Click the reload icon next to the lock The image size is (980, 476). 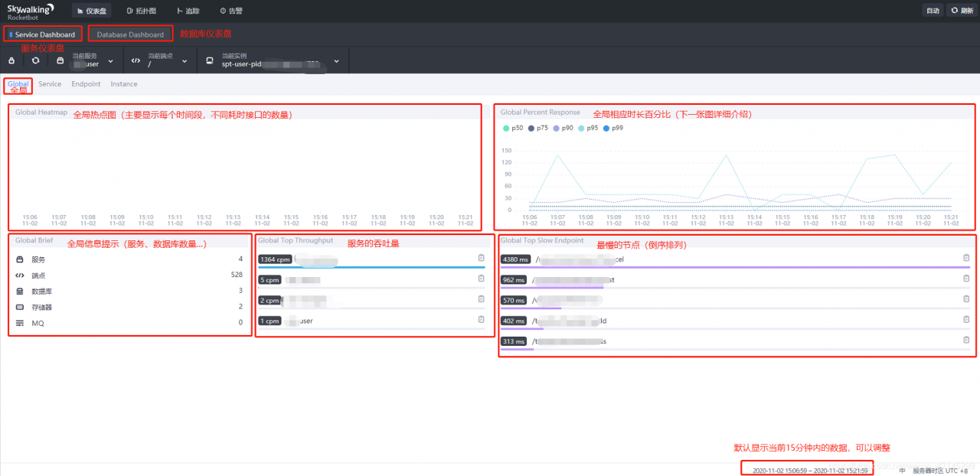(x=35, y=60)
